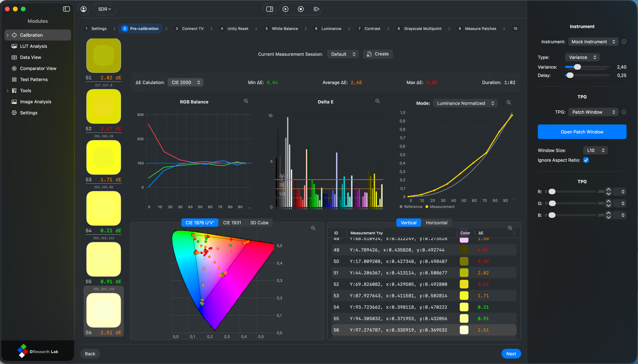Toggle the right inspector panel icon
The width and height of the screenshot is (638, 364).
pos(270,9)
